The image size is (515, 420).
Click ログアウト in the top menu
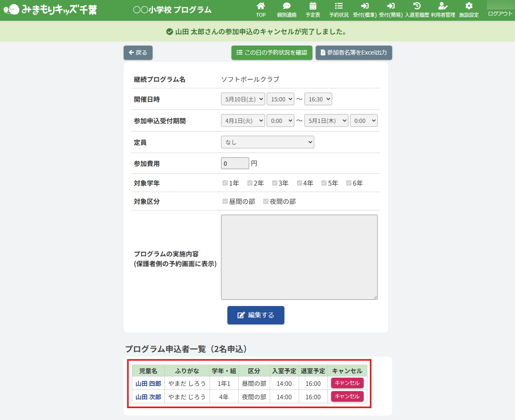coord(500,13)
